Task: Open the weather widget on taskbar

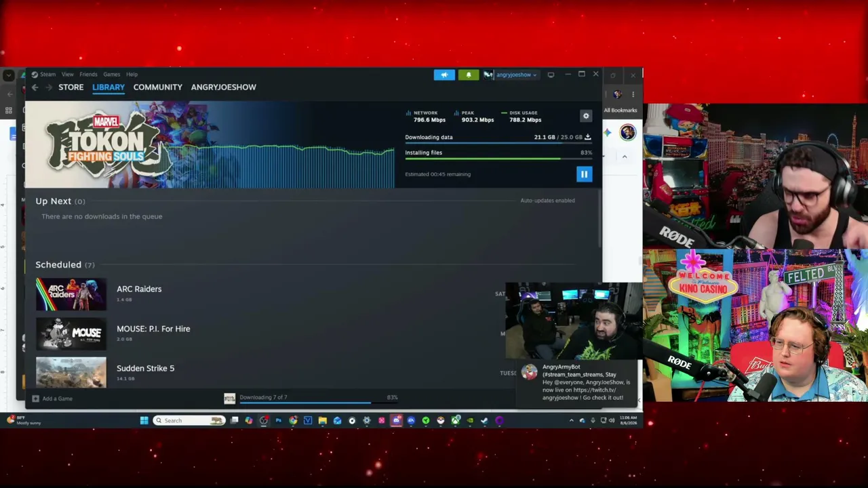Action: (23, 420)
